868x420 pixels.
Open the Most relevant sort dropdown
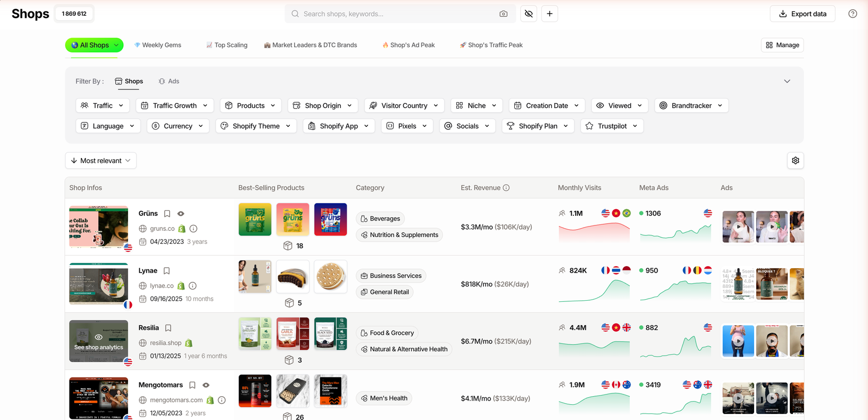(101, 160)
